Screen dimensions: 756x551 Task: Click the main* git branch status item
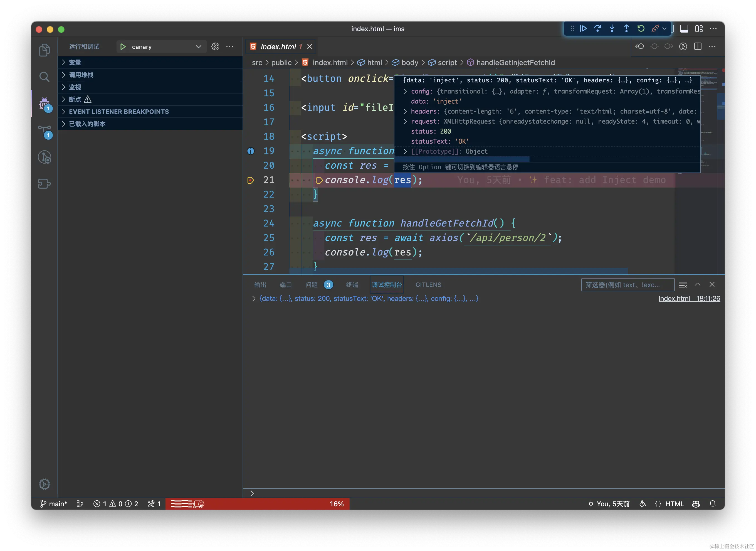54,504
